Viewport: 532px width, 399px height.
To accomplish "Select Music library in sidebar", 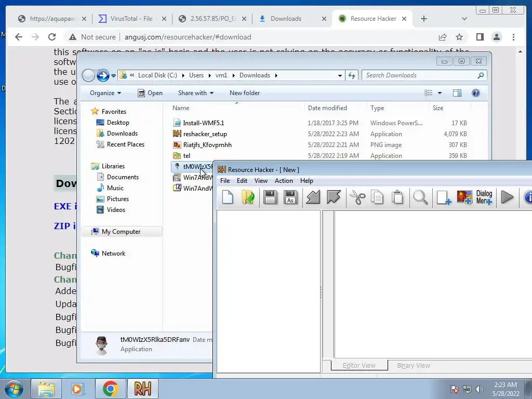I will click(115, 188).
